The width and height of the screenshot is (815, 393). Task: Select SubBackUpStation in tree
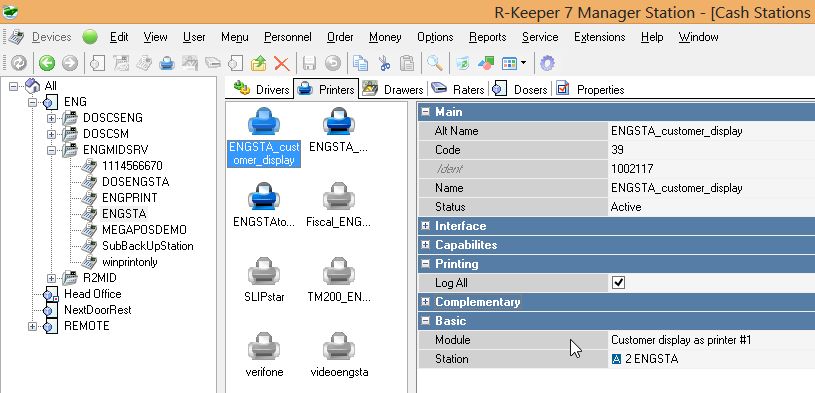(x=148, y=246)
